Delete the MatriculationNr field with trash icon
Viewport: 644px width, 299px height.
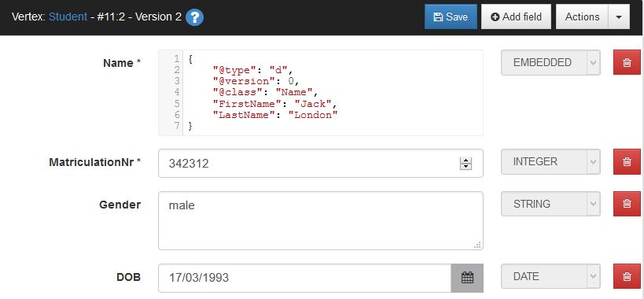(x=627, y=162)
